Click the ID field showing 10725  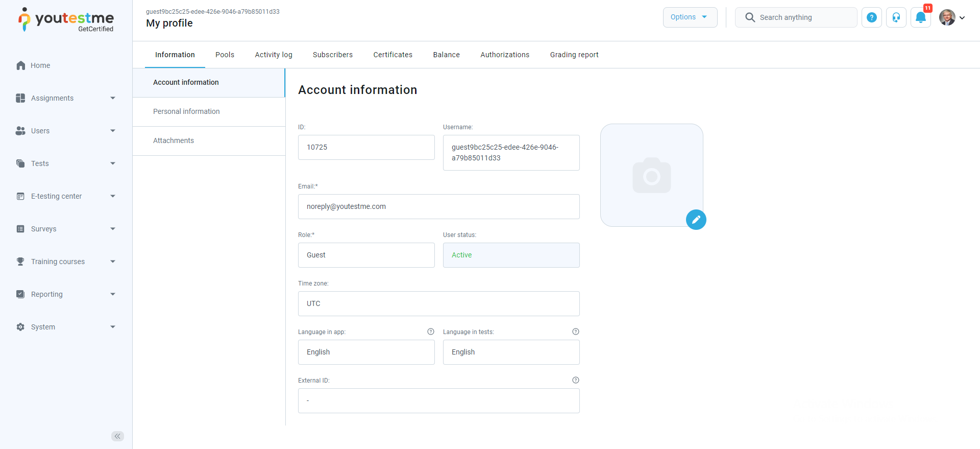tap(366, 147)
